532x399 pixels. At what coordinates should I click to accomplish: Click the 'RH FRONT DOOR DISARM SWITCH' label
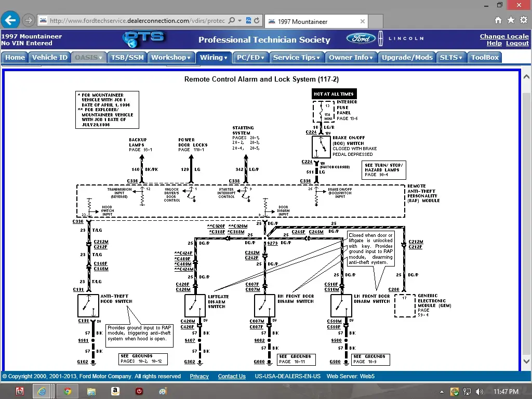tap(296, 299)
